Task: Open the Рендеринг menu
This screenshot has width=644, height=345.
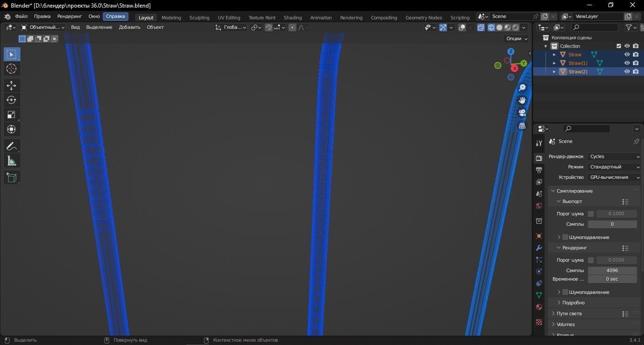Action: pos(70,16)
